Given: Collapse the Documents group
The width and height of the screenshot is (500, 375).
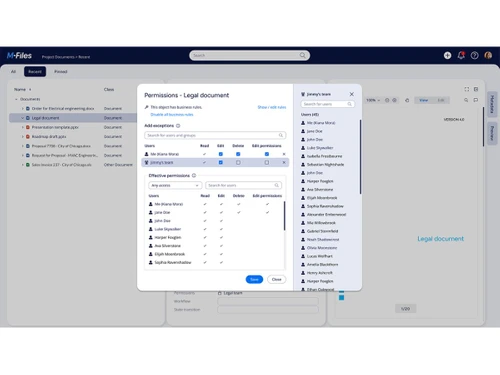Looking at the screenshot, I should (x=16, y=99).
